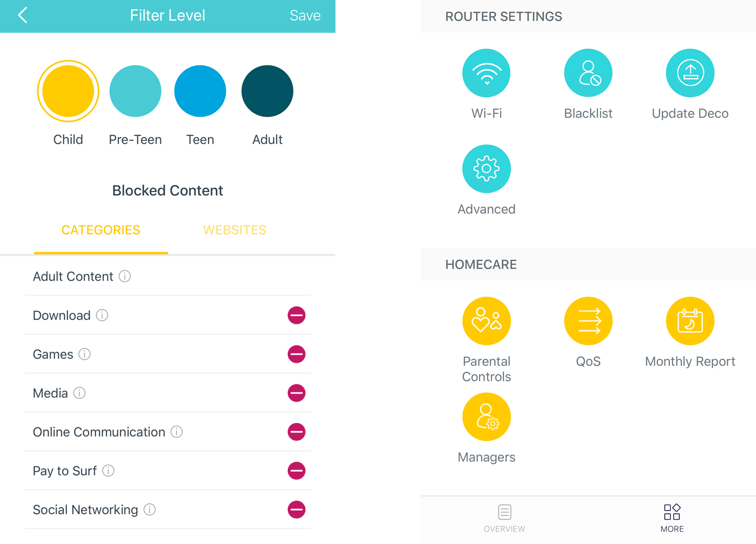Unblock the Download category

coord(296,315)
